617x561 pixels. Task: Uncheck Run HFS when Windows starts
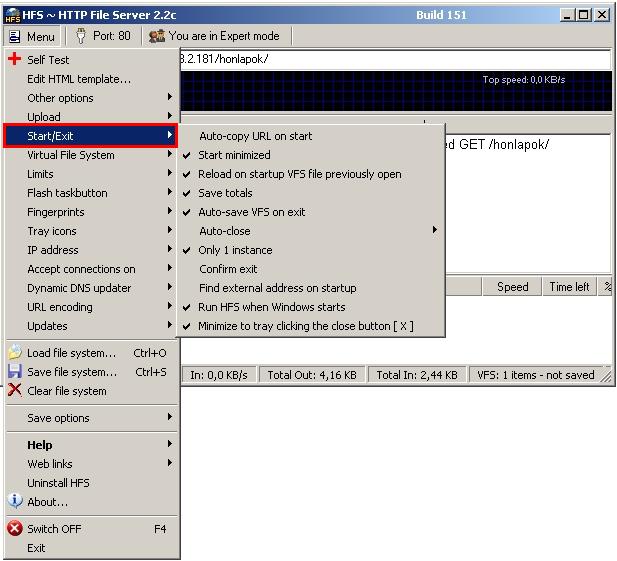pyautogui.click(x=311, y=307)
